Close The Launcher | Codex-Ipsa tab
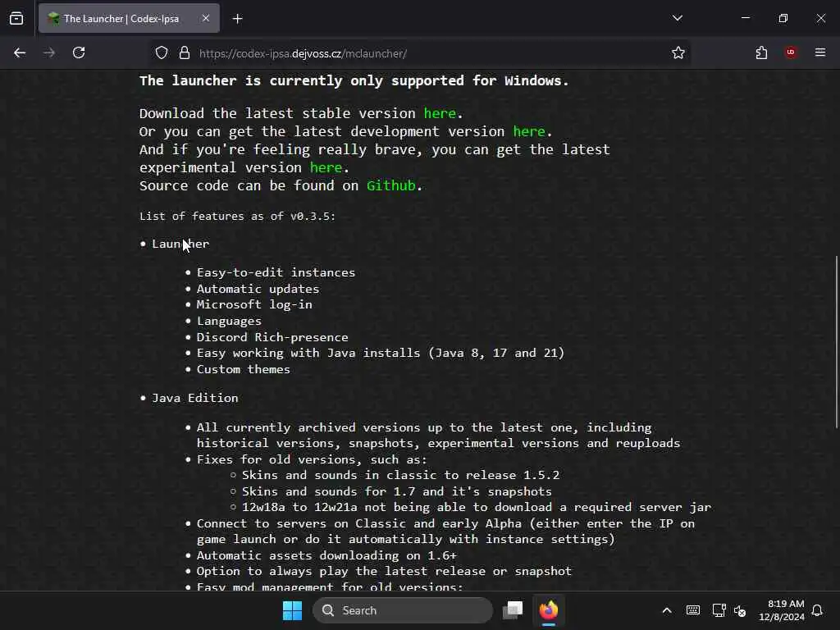The image size is (840, 630). coord(206,19)
